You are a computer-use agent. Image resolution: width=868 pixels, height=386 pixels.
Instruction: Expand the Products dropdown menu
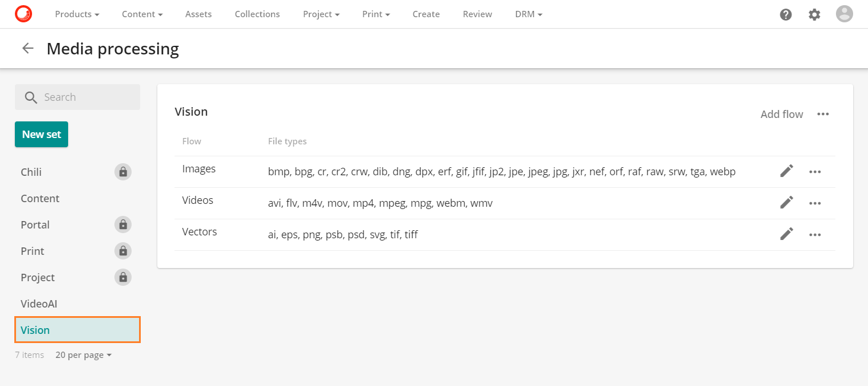coord(77,14)
